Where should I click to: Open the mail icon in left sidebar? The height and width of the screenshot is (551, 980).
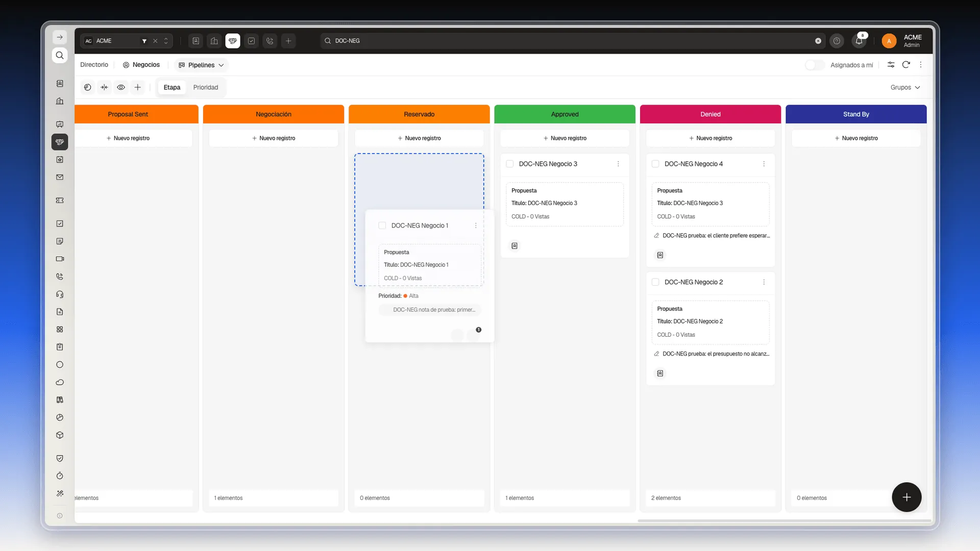point(60,177)
